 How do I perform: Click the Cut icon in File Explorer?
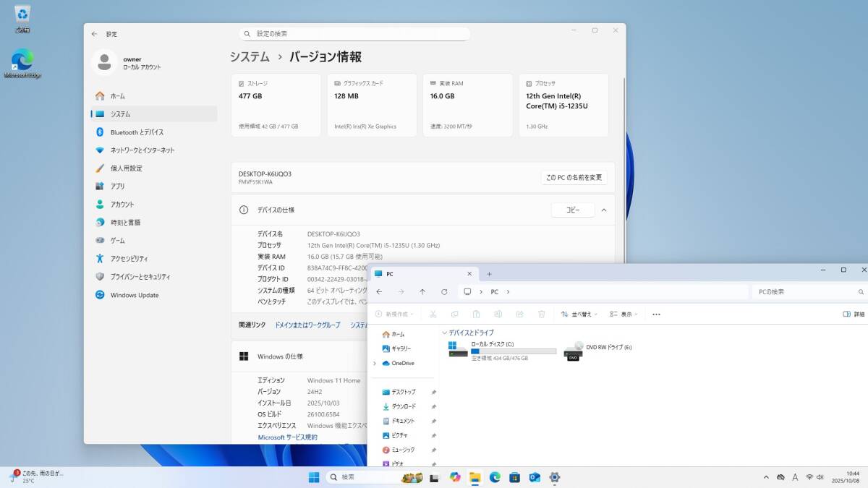(433, 314)
